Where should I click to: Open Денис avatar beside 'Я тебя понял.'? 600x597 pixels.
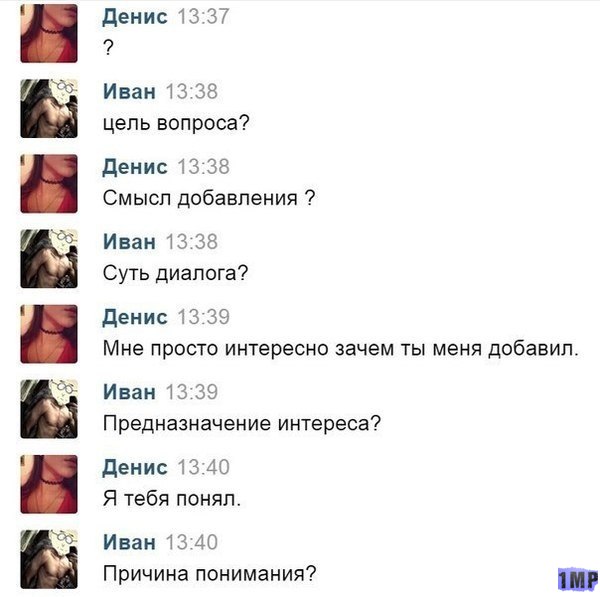[49, 484]
